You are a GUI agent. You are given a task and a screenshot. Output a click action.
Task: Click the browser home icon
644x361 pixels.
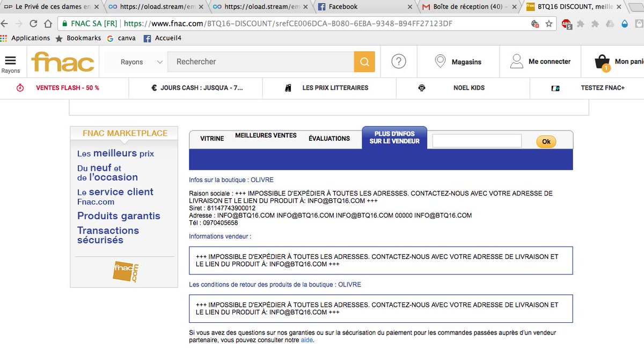(x=47, y=24)
